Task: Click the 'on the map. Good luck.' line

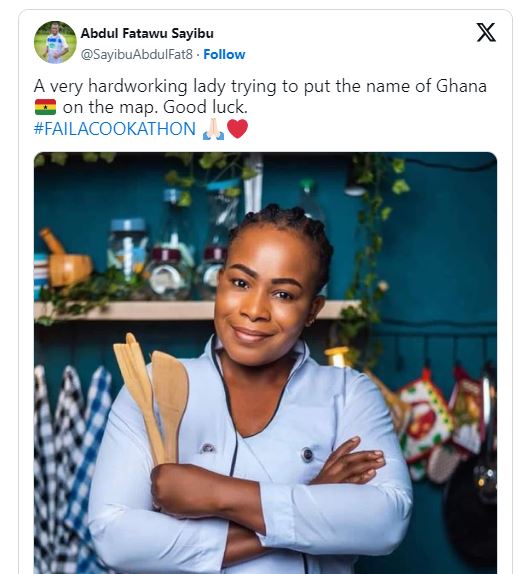Action: (155, 107)
